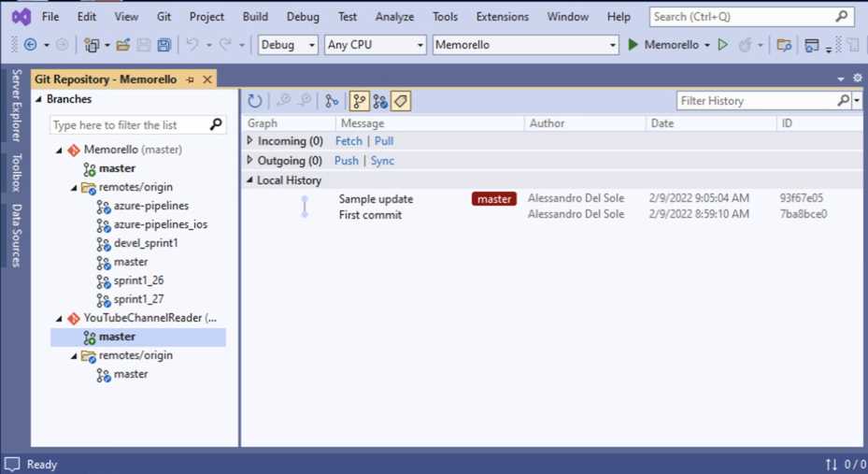Viewport: 868px width, 474px height.
Task: Expand the Incoming (0) section
Action: tap(249, 140)
